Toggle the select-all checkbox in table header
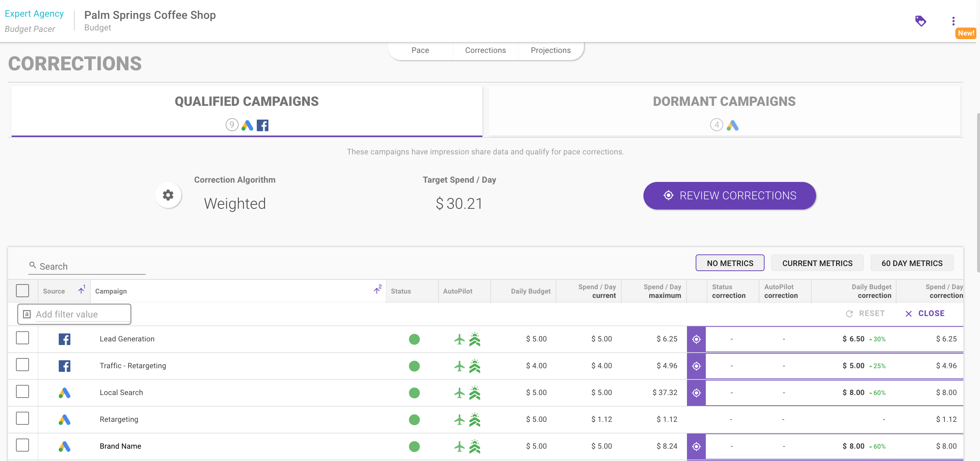 click(x=22, y=291)
